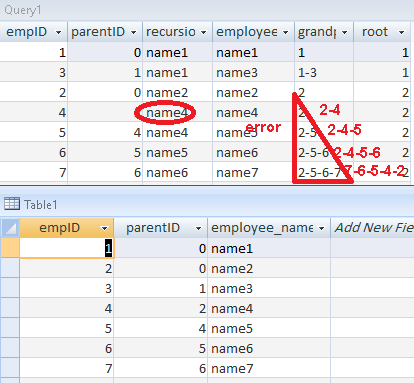The height and width of the screenshot is (383, 414).
Task: Click the name6 cell in Table1
Action: click(x=269, y=348)
